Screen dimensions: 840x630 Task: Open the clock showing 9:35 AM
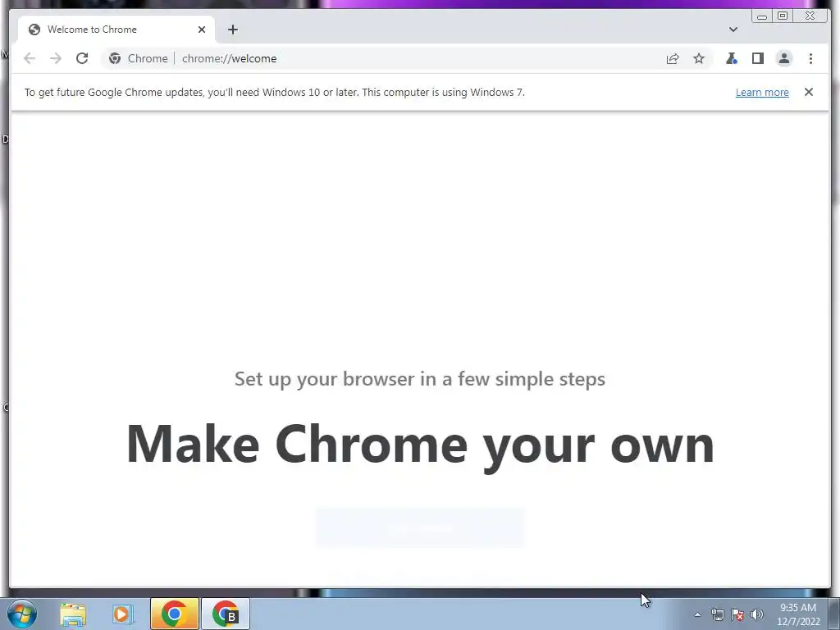798,614
